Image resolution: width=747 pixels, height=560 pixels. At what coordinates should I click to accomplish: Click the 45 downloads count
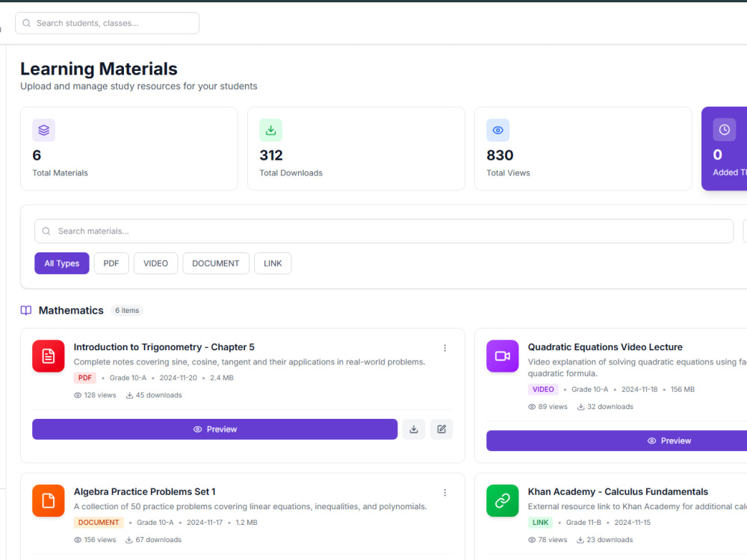[154, 395]
